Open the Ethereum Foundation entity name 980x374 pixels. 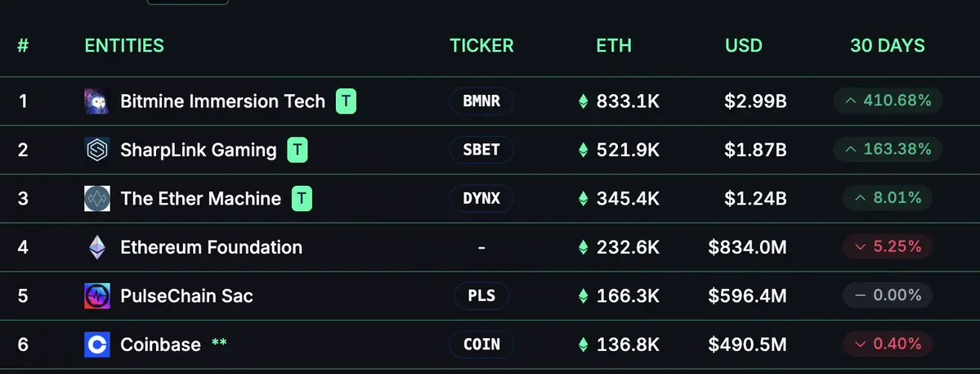coord(211,247)
